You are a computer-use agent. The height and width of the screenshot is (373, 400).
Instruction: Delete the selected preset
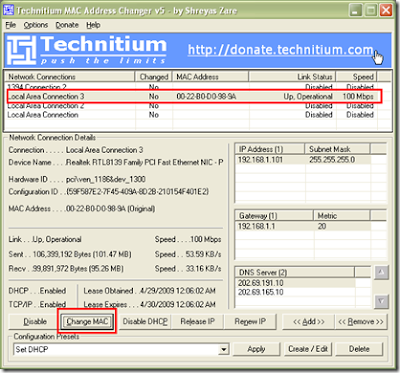point(359,349)
